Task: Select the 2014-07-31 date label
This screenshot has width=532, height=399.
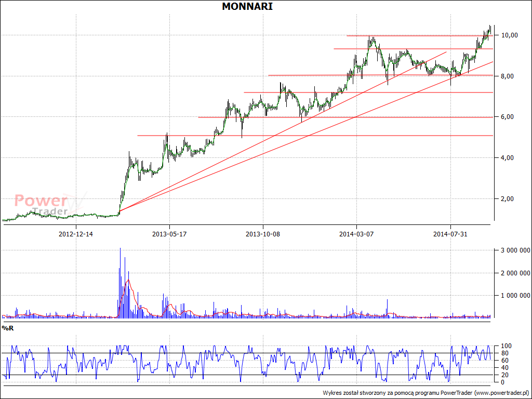Action: pos(450,234)
